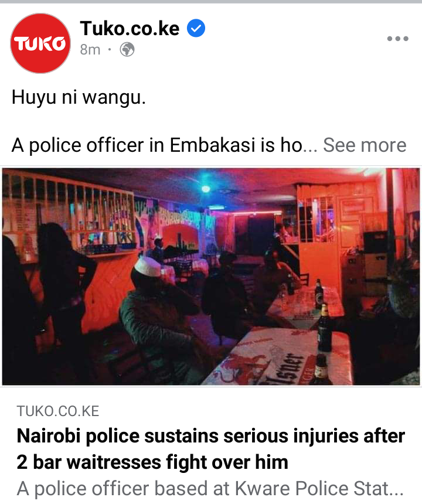Click the "Huyu ni wangu." caption text
Viewport: 422px width, 504px height.
(79, 97)
